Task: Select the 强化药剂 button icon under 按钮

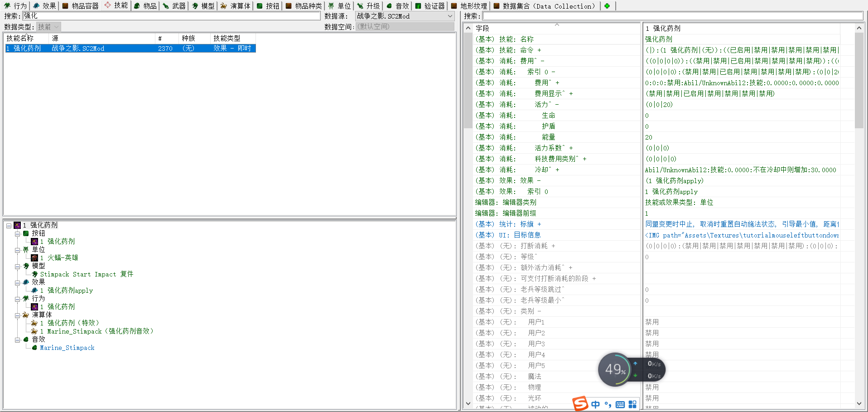Action: click(x=34, y=242)
